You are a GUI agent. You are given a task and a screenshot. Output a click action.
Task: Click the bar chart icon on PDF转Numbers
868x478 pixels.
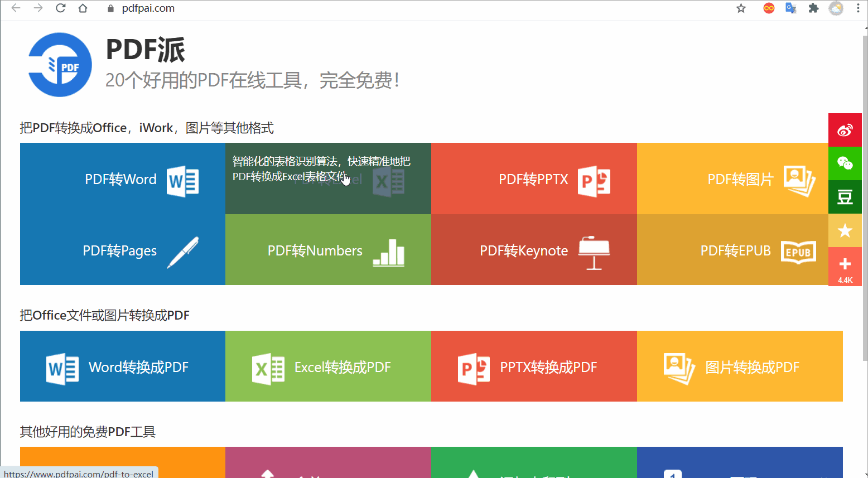388,253
